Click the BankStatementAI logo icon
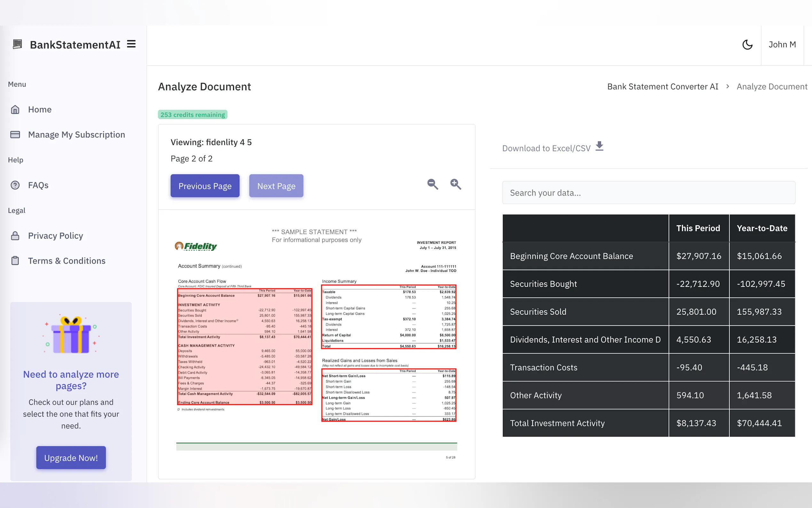Viewport: 812px width, 508px height. [x=18, y=44]
